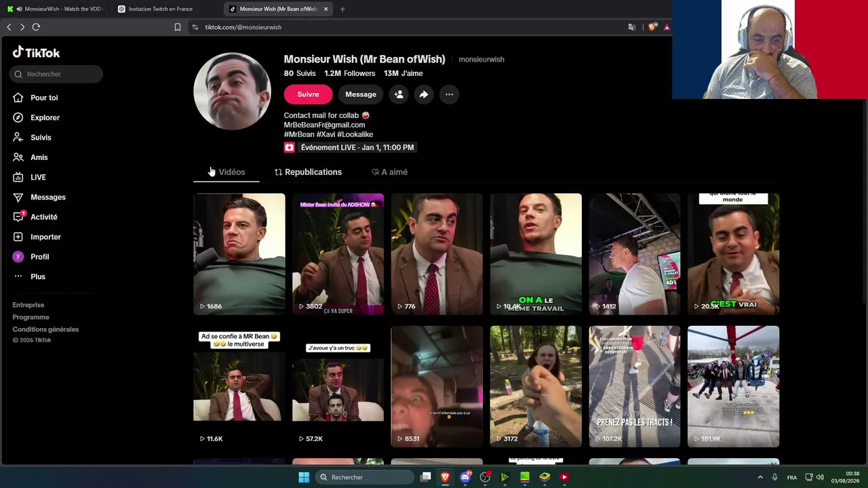Click the Windows taskbar Rechercher search box
This screenshot has height=488, width=868.
[x=366, y=477]
